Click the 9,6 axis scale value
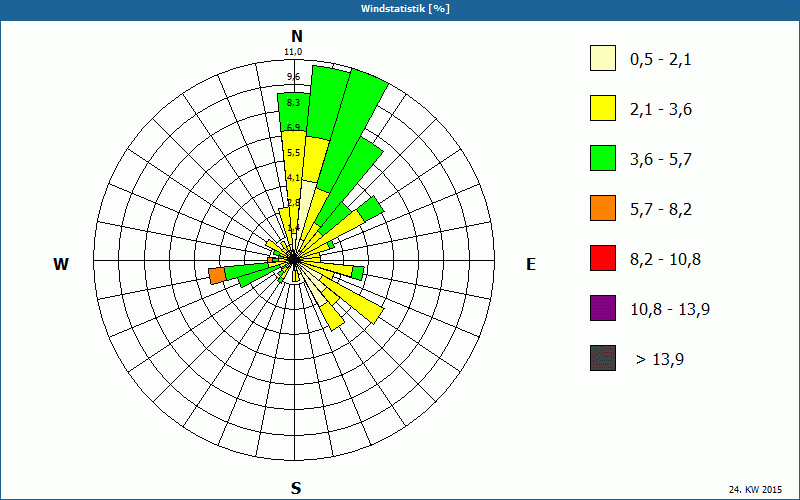Viewport: 800px width, 500px height. coord(293,77)
